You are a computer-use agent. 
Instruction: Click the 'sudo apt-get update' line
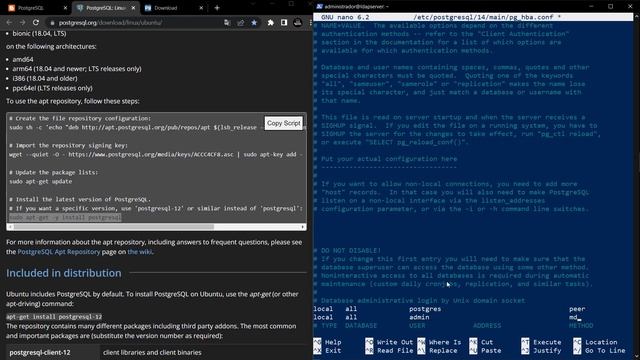click(40, 181)
